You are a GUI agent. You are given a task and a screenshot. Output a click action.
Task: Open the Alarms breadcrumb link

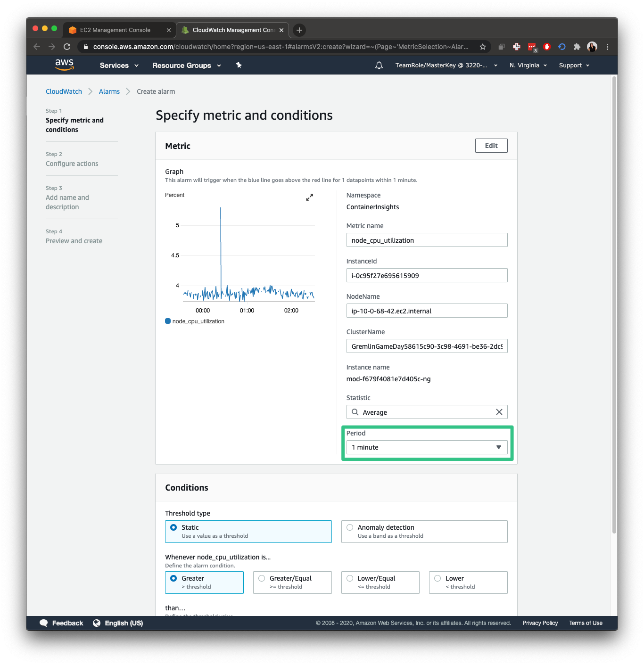click(x=109, y=91)
